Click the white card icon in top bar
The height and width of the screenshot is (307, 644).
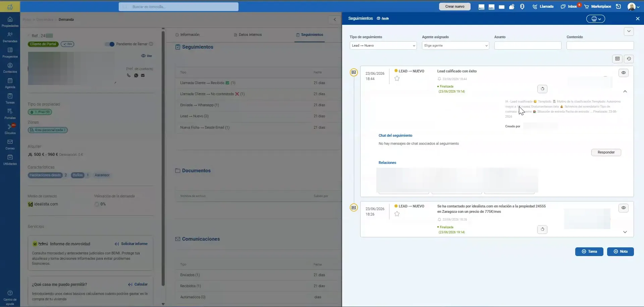pyautogui.click(x=501, y=7)
